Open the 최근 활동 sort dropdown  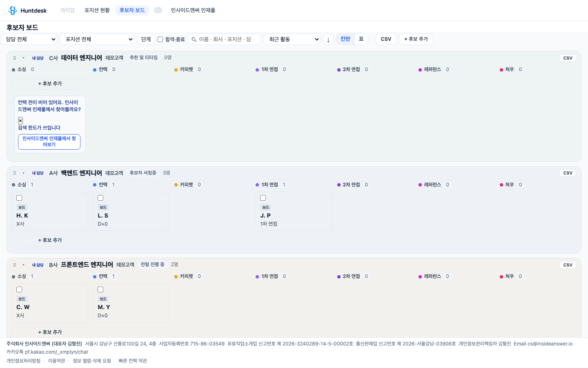[292, 39]
